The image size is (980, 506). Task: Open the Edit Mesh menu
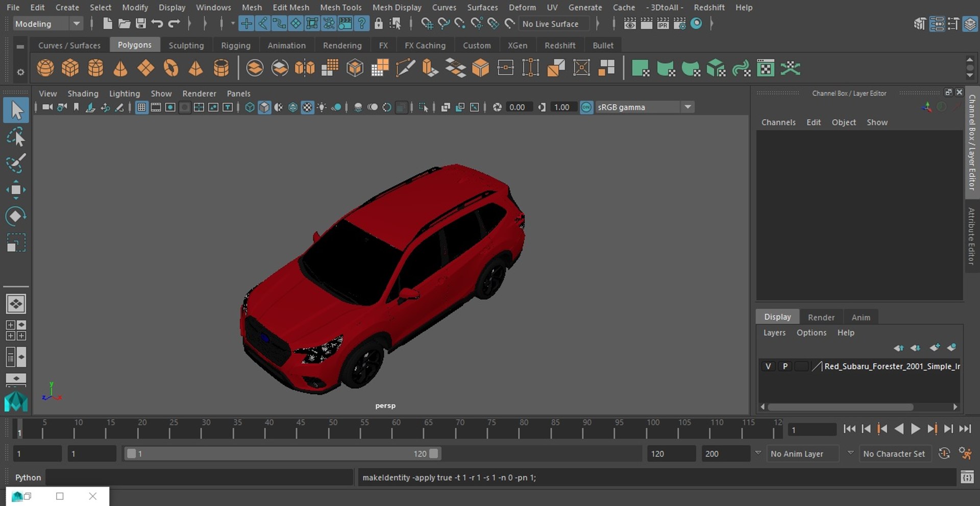click(291, 7)
